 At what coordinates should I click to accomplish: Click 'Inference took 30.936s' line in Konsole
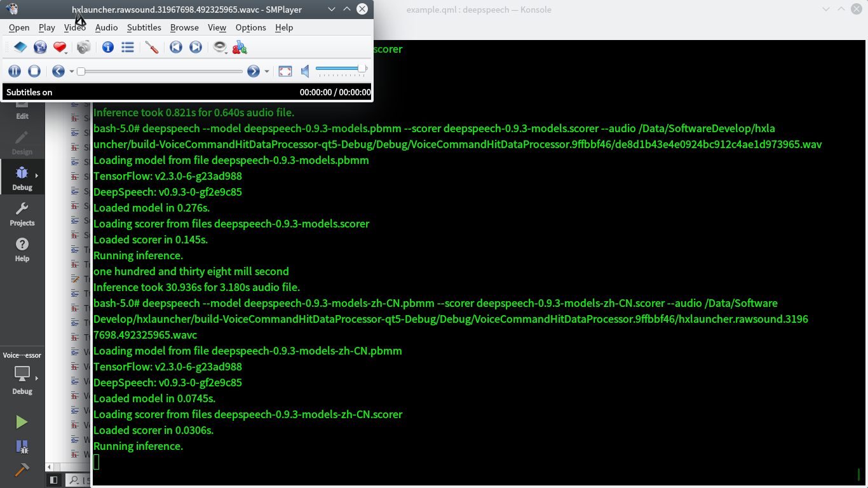196,287
